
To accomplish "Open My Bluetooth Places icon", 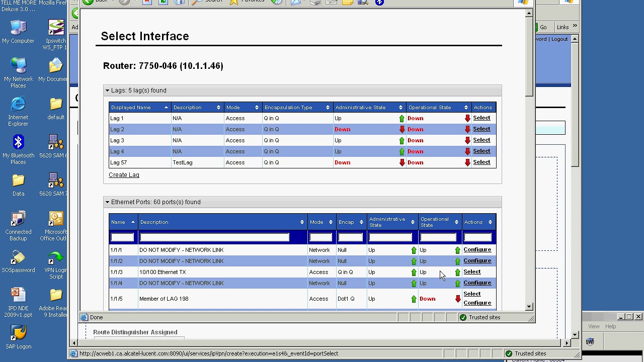I will tap(18, 149).
